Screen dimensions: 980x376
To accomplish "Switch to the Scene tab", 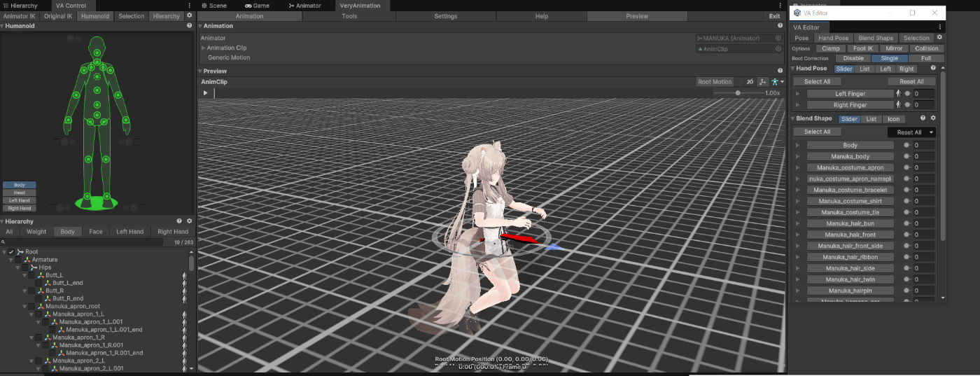I will click(x=213, y=5).
